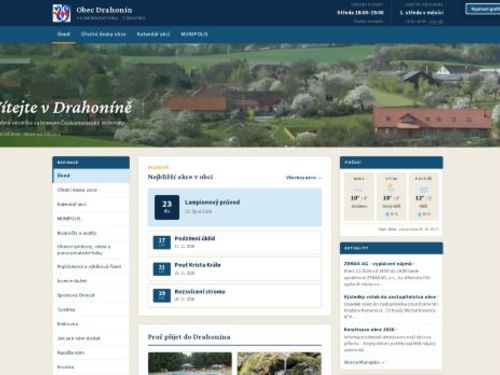Click the sunny-cloud weather icon in middle card
500x375 pixels.
[391, 188]
